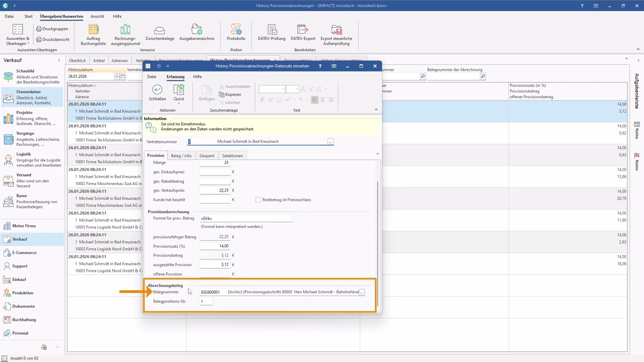
Task: Collapse the dialog ribbon with the chevron
Action: [376, 110]
